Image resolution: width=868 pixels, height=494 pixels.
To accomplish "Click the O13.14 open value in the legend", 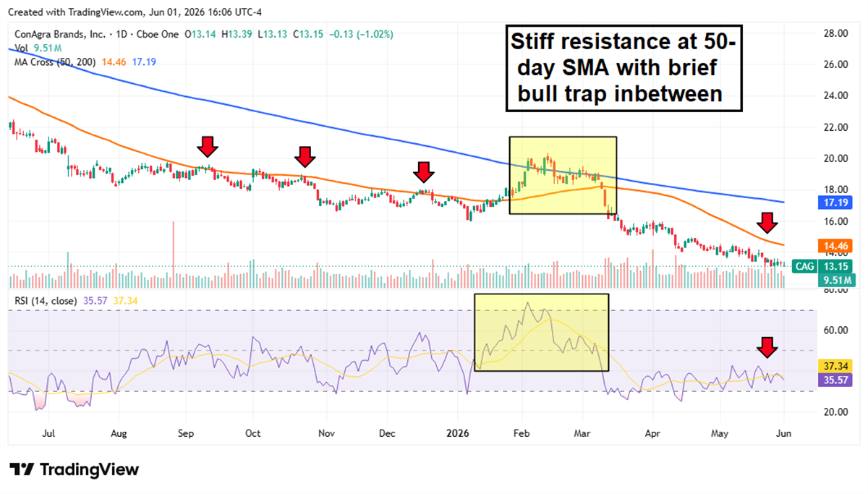I will [x=202, y=33].
